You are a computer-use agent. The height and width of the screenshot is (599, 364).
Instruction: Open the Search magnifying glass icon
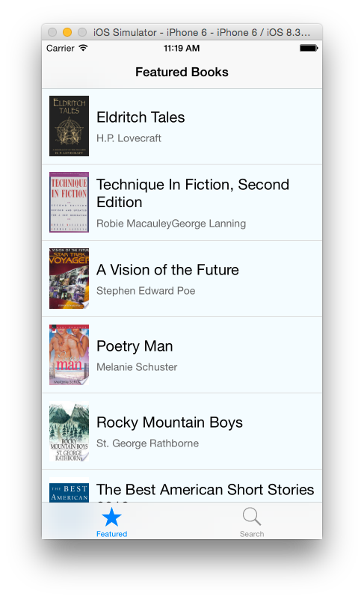pos(252,517)
